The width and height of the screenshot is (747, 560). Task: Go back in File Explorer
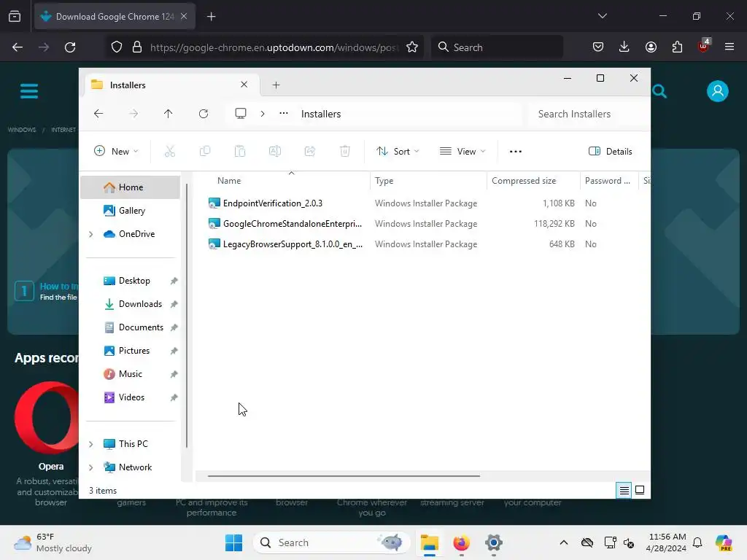pyautogui.click(x=98, y=114)
